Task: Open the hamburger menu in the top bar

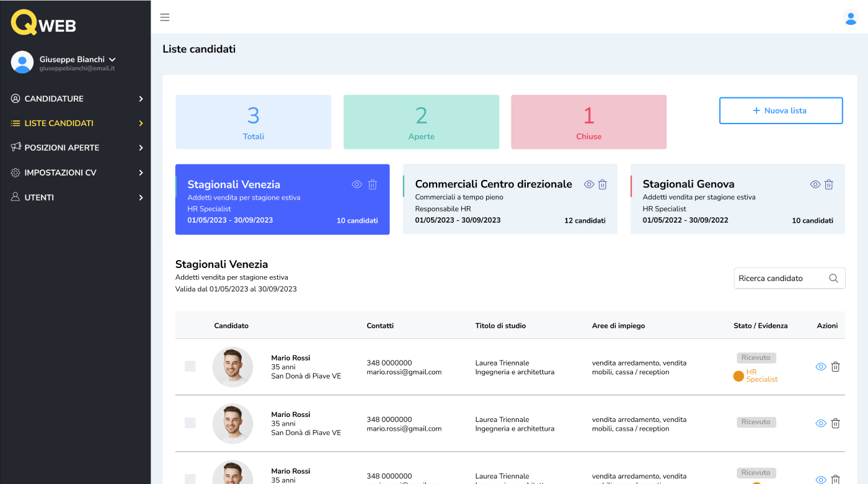Action: pyautogui.click(x=164, y=17)
